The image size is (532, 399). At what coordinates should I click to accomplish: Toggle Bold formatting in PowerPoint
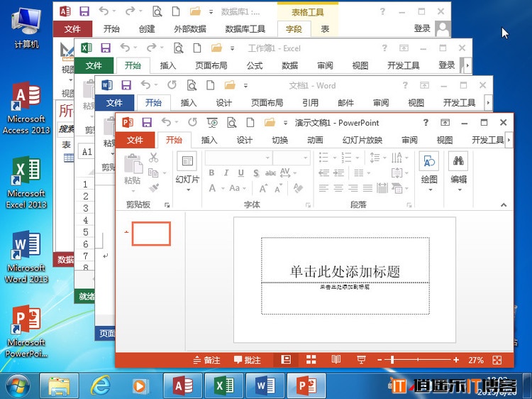click(x=211, y=173)
